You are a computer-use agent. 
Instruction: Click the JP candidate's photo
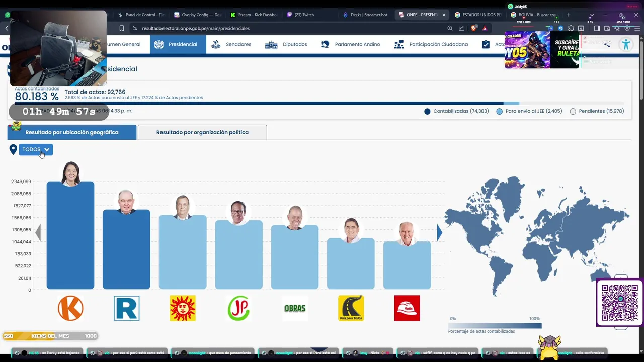[x=238, y=213]
